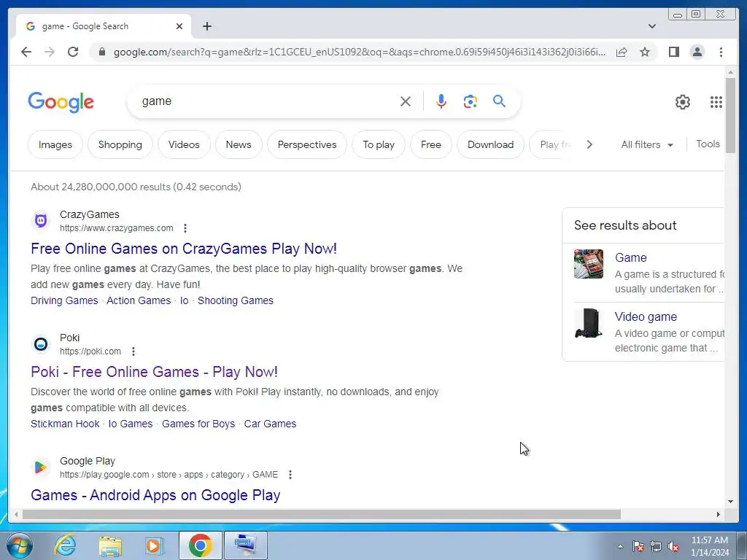
Task: Open the Io Games sitelink under Poki
Action: point(131,424)
